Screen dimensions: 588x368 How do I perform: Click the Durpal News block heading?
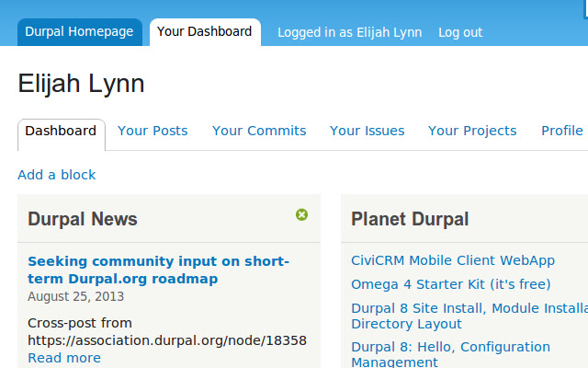tap(83, 219)
